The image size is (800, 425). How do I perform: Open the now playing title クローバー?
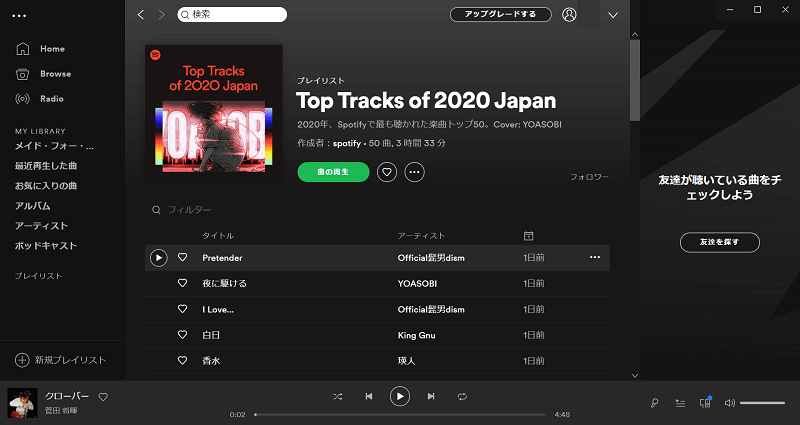[67, 396]
